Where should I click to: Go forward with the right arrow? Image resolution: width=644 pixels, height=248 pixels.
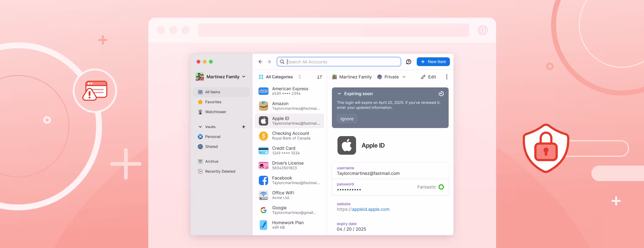269,62
